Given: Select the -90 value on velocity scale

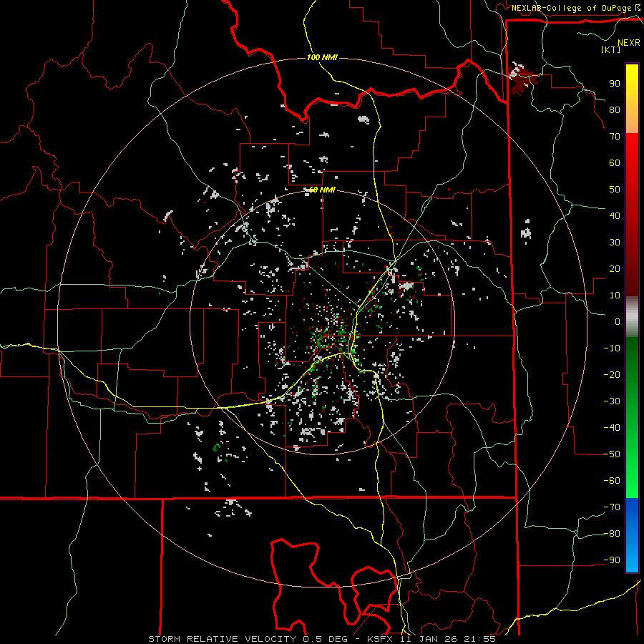Looking at the screenshot, I should click(x=612, y=560).
